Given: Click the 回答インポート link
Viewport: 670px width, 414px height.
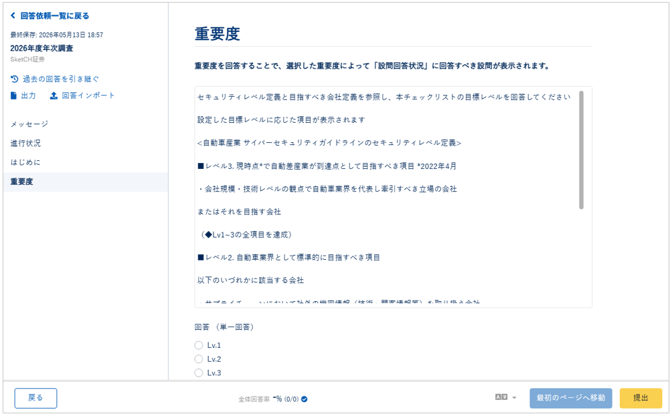Looking at the screenshot, I should 88,96.
